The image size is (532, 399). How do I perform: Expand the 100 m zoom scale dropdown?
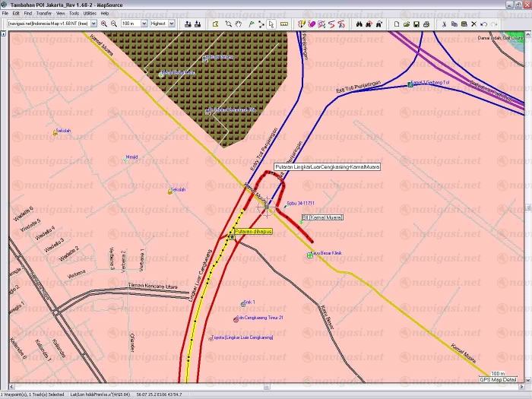point(144,24)
